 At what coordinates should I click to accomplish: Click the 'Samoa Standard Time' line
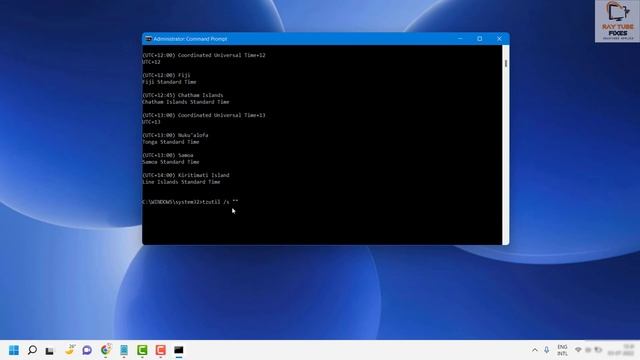point(171,162)
